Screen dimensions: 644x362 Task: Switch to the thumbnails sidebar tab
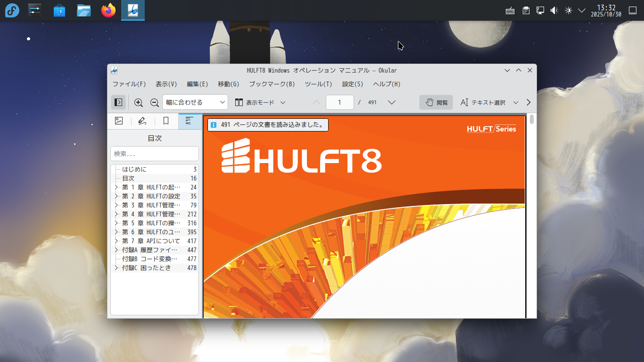coord(119,121)
